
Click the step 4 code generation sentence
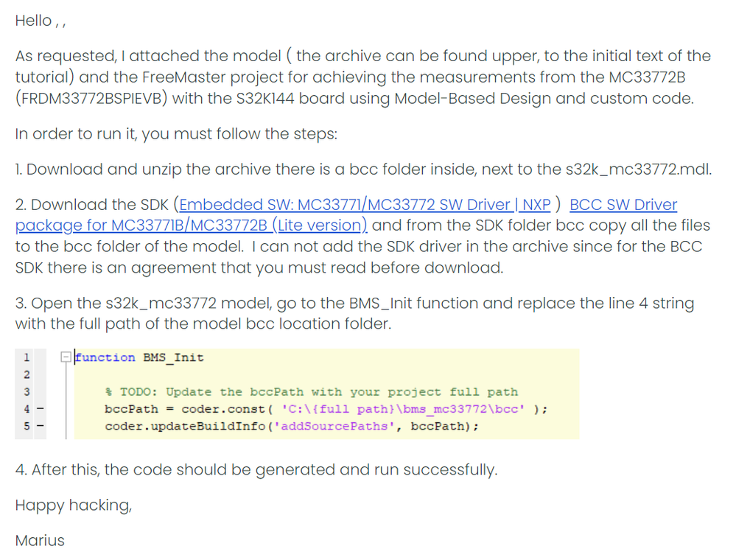(256, 469)
